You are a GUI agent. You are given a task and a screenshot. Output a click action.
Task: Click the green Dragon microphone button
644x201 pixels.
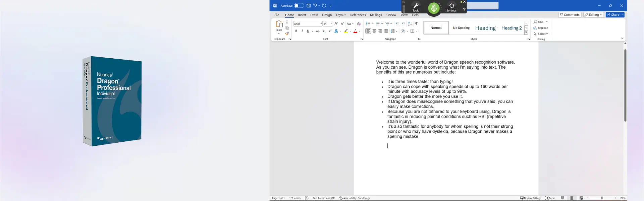434,8
